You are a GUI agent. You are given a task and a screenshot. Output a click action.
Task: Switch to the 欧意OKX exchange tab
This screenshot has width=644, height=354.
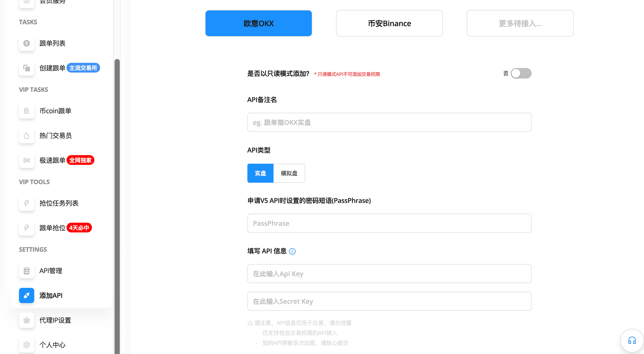point(259,23)
